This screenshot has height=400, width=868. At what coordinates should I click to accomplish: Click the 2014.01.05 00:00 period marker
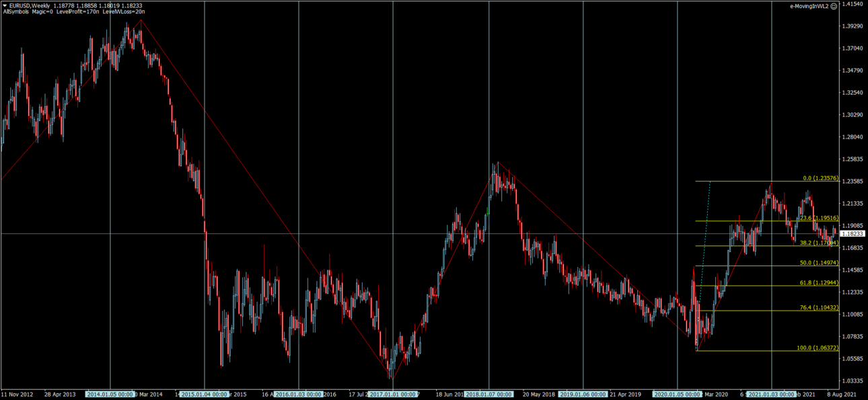[x=110, y=394]
